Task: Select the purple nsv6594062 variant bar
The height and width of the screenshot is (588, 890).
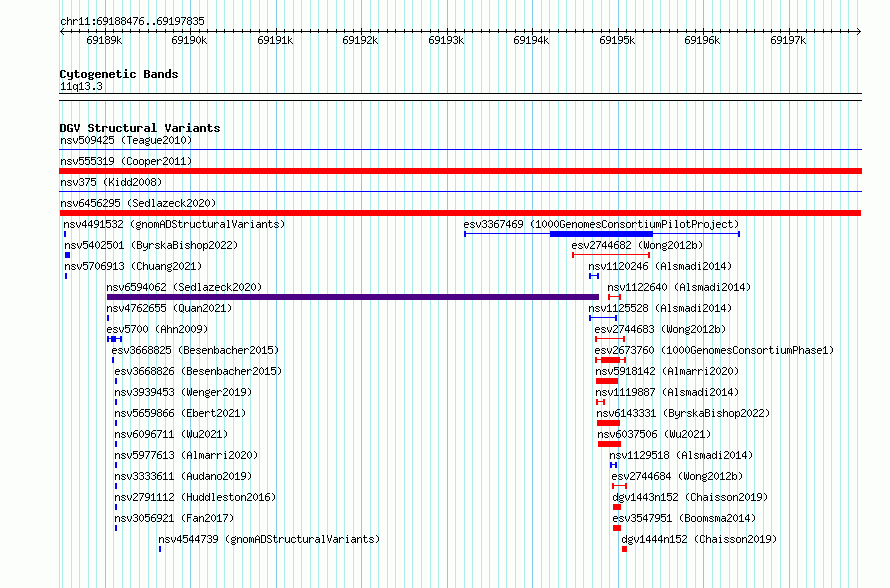Action: (x=352, y=297)
